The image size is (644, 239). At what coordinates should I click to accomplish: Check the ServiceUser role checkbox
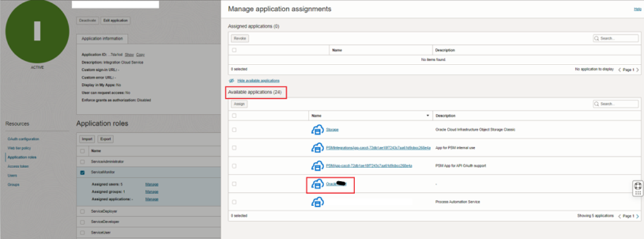(83, 233)
